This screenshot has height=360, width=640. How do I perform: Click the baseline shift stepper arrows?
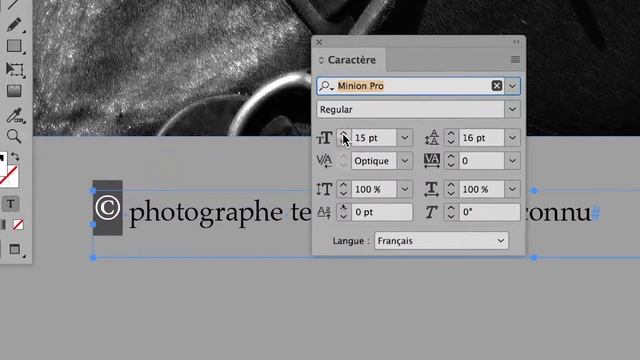click(344, 212)
